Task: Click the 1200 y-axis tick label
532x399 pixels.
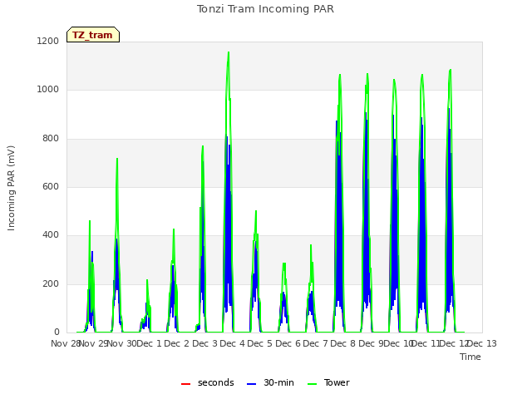Action: pyautogui.click(x=48, y=41)
